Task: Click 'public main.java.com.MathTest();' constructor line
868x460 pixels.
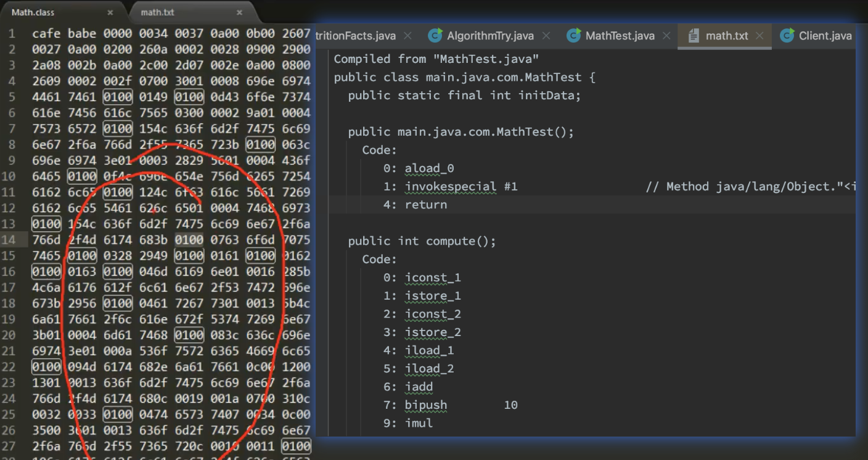Action: click(461, 131)
